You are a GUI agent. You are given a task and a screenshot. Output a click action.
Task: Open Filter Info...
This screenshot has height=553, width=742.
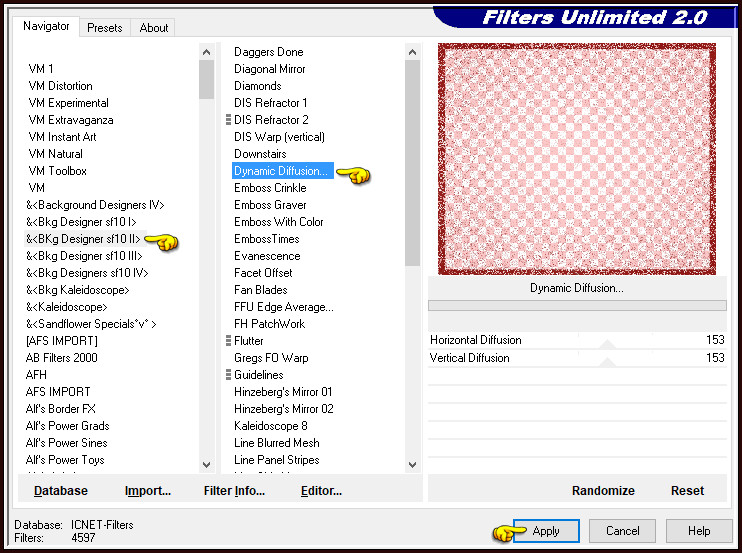point(234,491)
